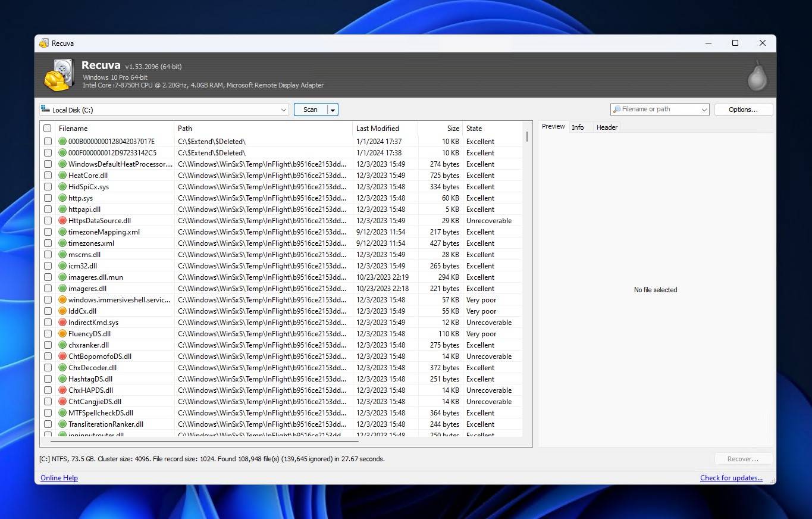Sort by Path column header
Screen dimensions: 812x519
[x=264, y=129]
